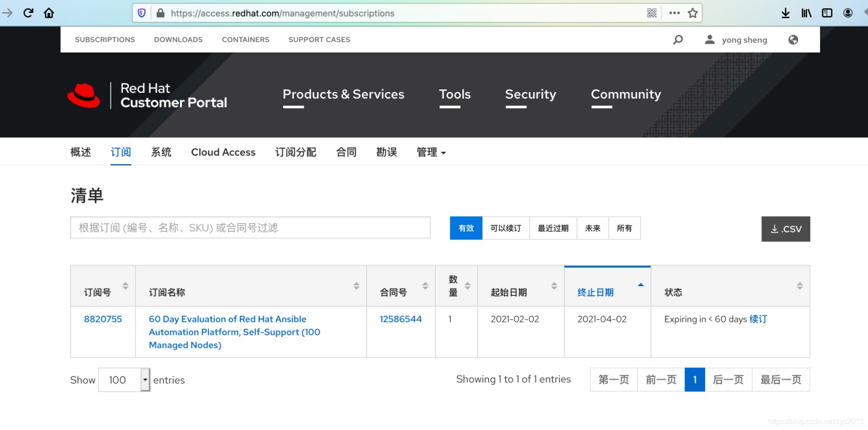Expand the 管理 dropdown menu

pos(431,152)
